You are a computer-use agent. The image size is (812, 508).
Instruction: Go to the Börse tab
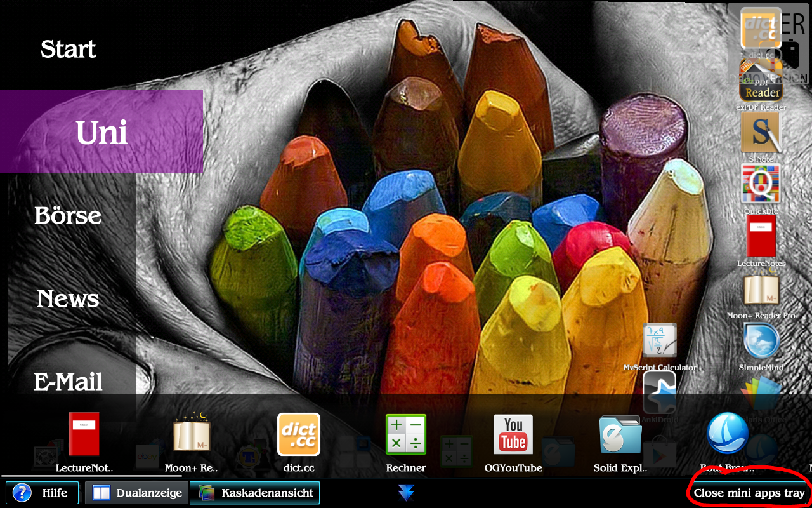(x=68, y=215)
